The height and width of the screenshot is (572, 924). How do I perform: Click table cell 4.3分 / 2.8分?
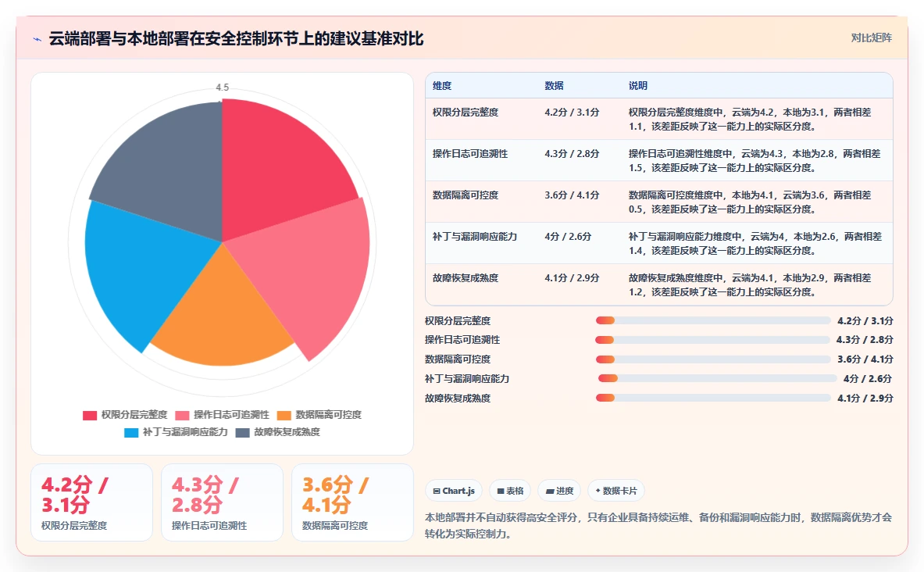point(572,153)
